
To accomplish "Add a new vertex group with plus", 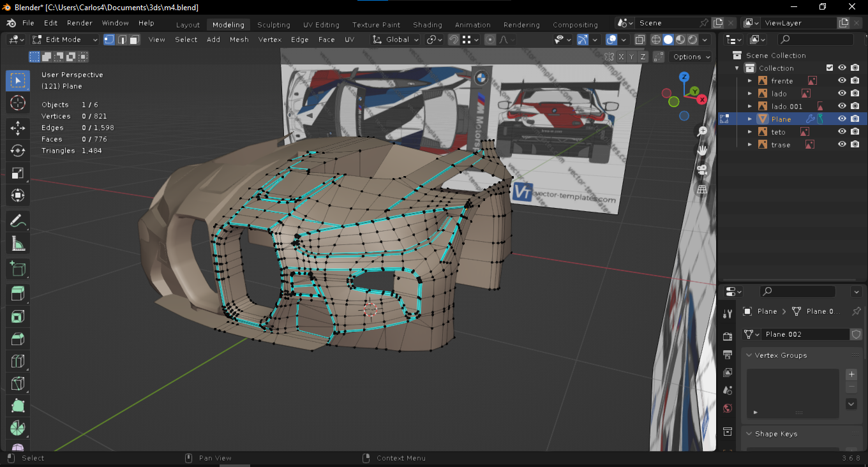I will (851, 374).
